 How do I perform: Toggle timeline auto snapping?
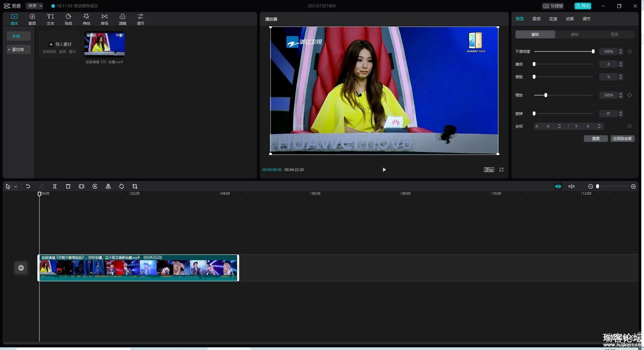558,186
